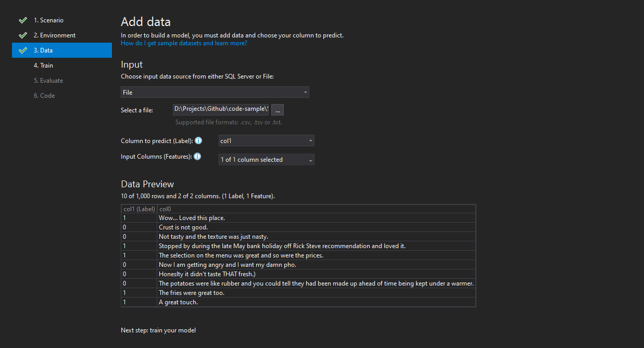Select the 6. Code step
Image resolution: width=644 pixels, height=348 pixels.
coord(44,96)
